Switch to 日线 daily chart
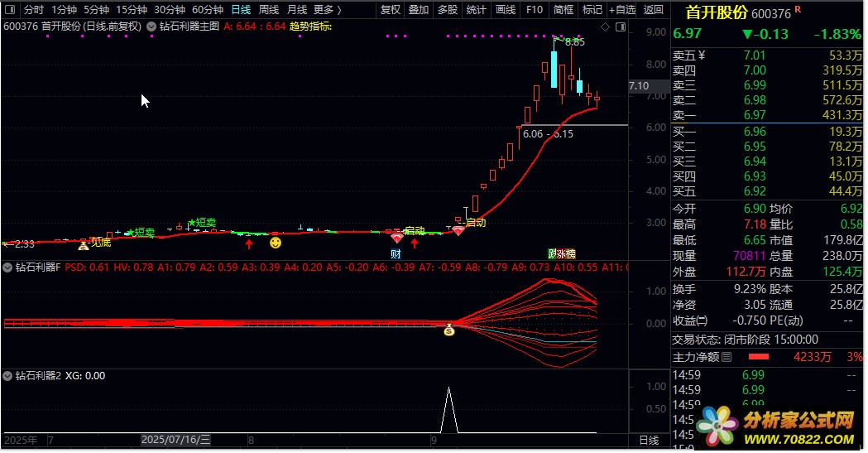This screenshot has width=868, height=453. click(241, 9)
